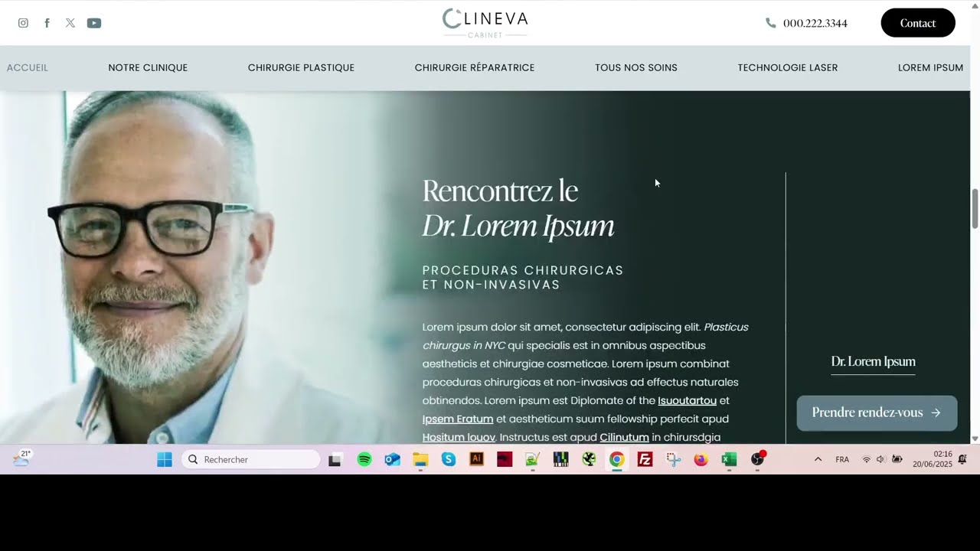Open Wi-Fi network settings in tray
980x551 pixels.
click(867, 459)
